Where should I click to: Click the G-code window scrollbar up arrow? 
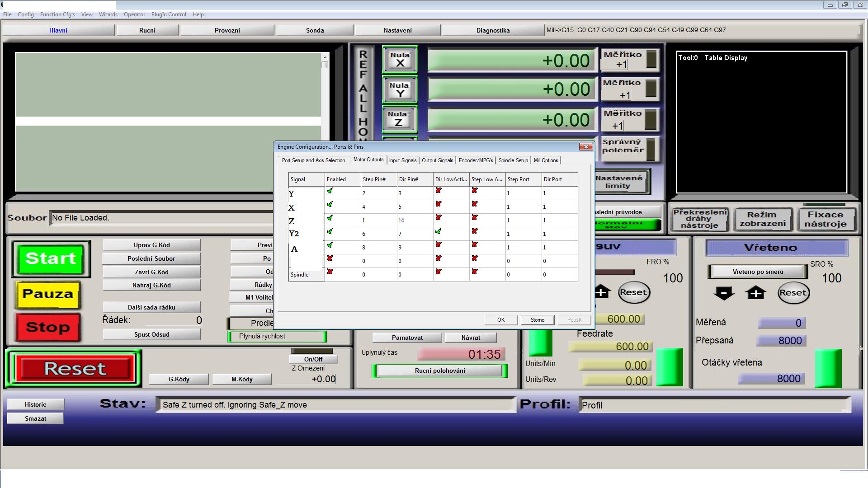[325, 57]
